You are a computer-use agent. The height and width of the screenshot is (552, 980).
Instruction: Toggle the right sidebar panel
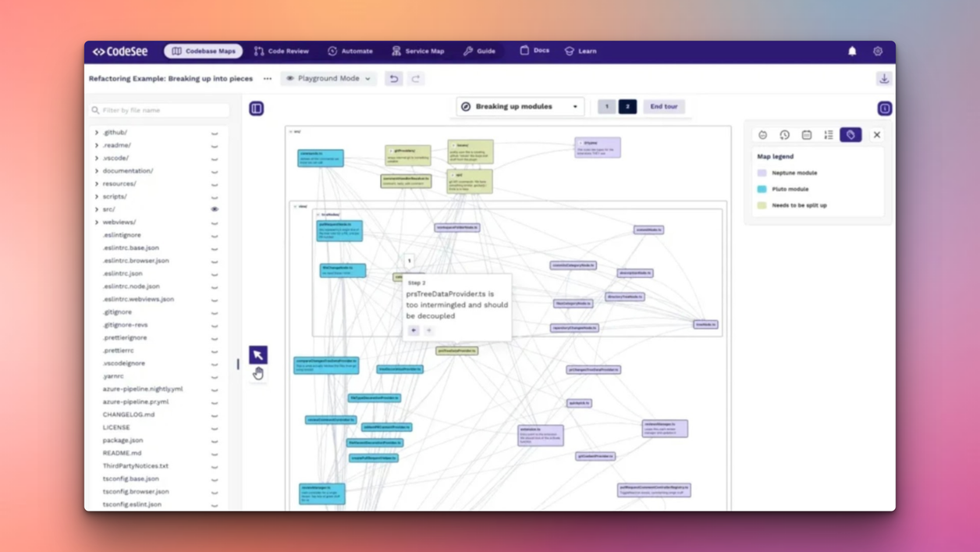[x=885, y=107]
